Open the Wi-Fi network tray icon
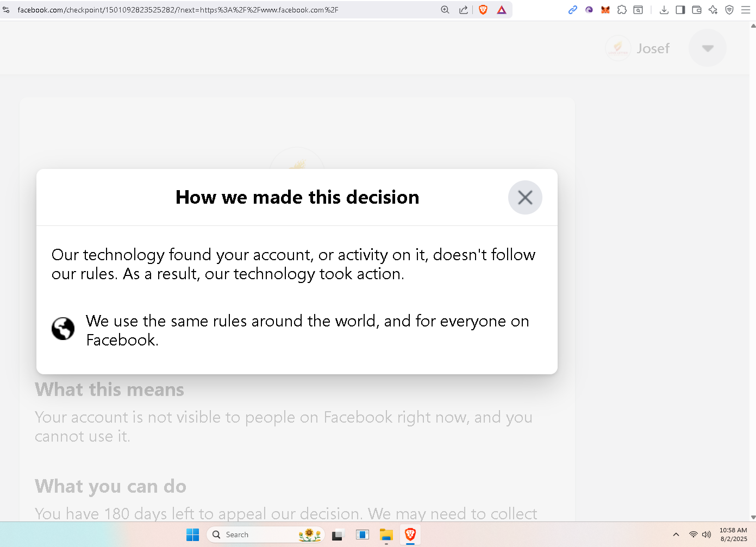756x547 pixels. (693, 535)
